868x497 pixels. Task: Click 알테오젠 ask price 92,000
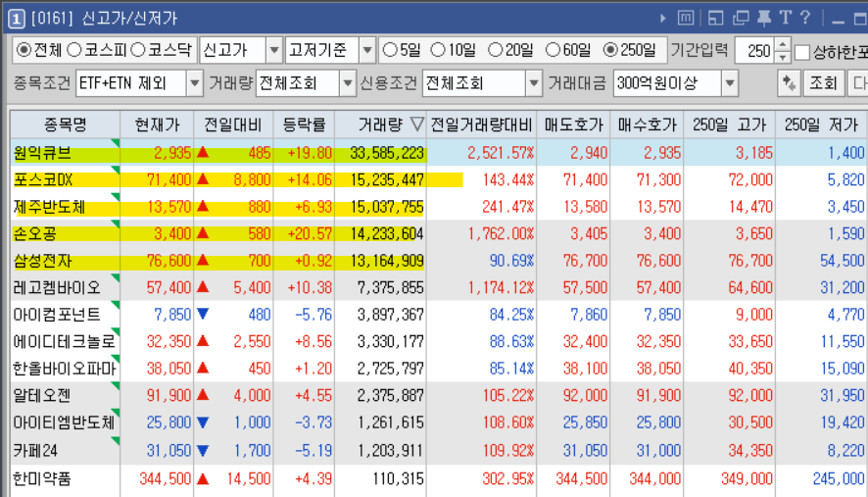pyautogui.click(x=585, y=396)
